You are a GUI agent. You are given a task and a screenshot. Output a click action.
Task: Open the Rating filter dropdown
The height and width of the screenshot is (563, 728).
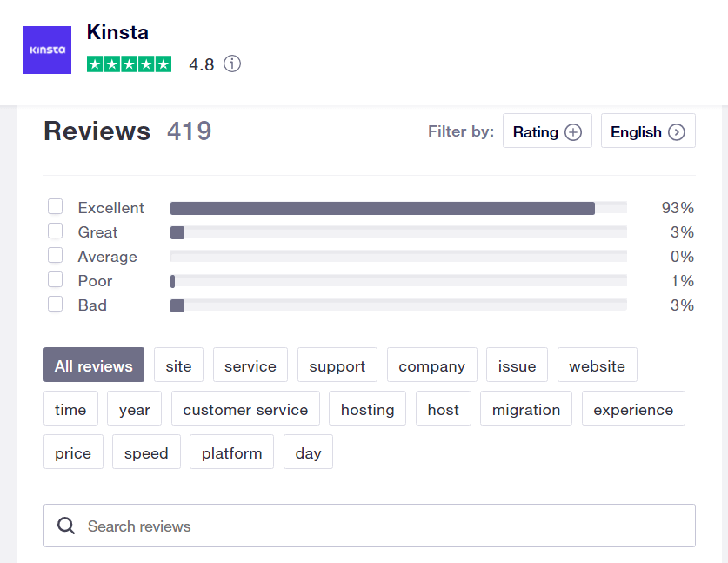(x=547, y=131)
